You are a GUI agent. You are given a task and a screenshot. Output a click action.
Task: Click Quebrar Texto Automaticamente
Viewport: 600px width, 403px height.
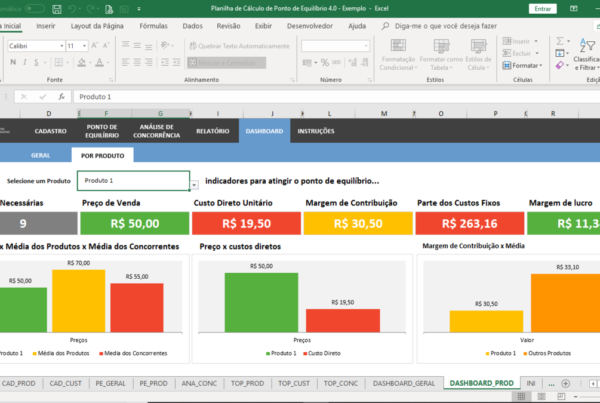click(x=240, y=46)
